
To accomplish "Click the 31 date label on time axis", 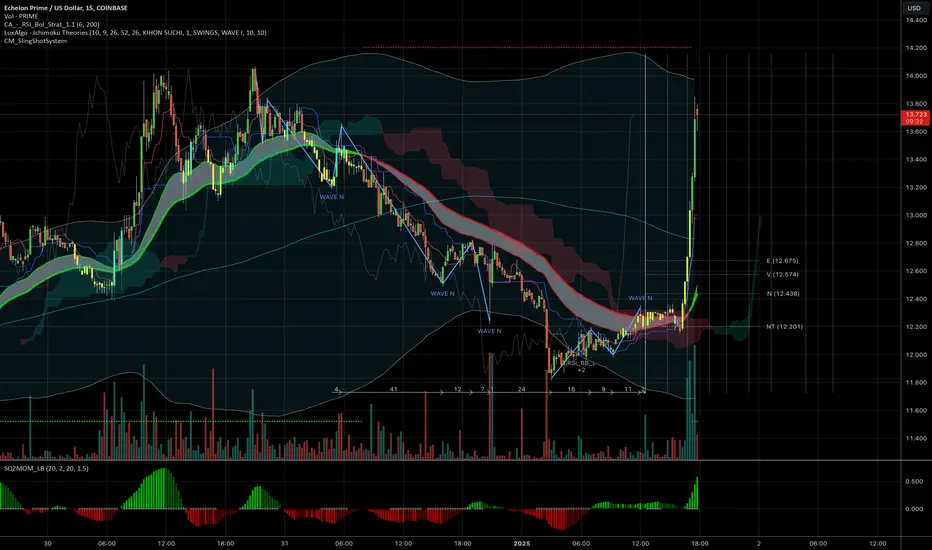I will [285, 543].
